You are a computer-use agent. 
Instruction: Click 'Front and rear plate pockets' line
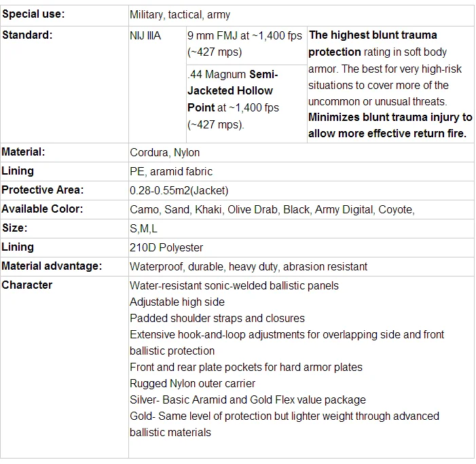[246, 367]
